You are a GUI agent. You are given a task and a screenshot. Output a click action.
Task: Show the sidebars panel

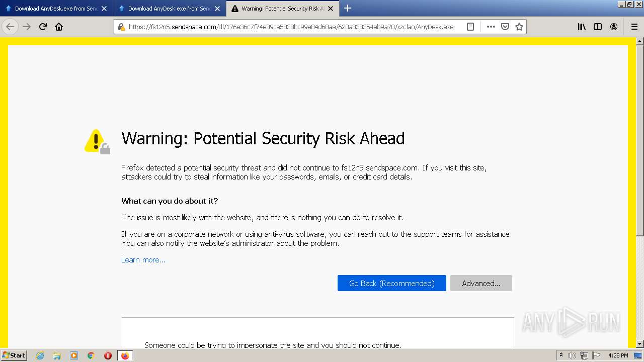598,27
